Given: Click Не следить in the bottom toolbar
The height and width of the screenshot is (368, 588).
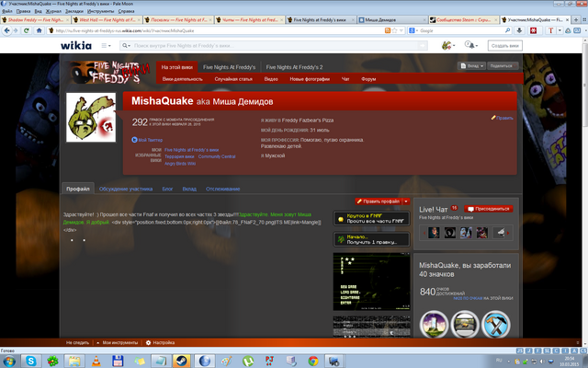Looking at the screenshot, I should click(x=77, y=342).
